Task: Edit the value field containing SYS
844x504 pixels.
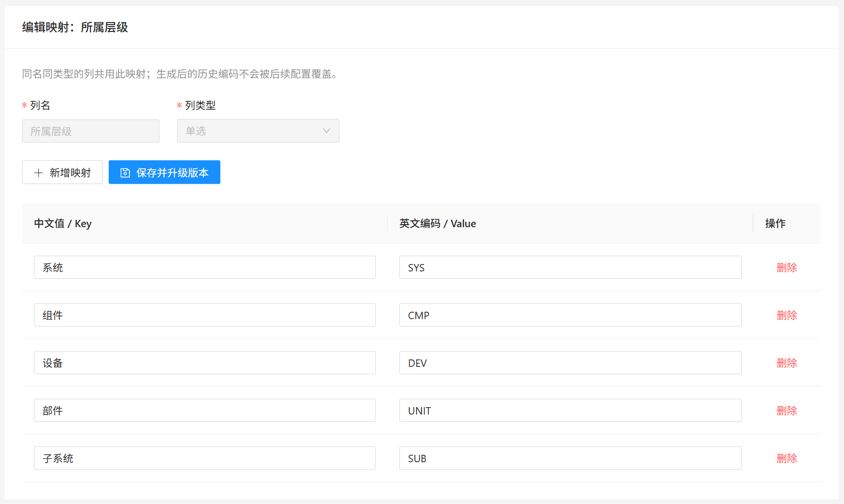Action: coord(571,267)
